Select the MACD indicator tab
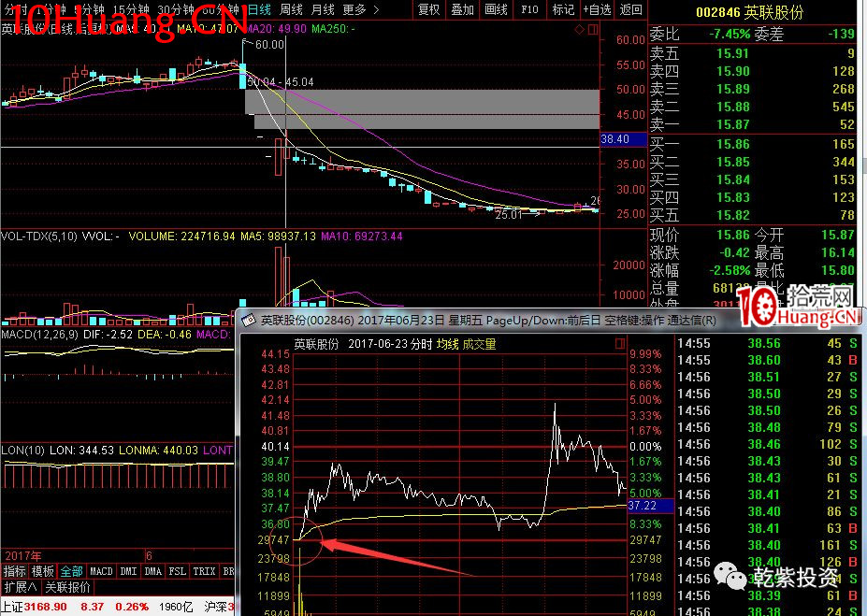This screenshot has height=616, width=867. 101,571
